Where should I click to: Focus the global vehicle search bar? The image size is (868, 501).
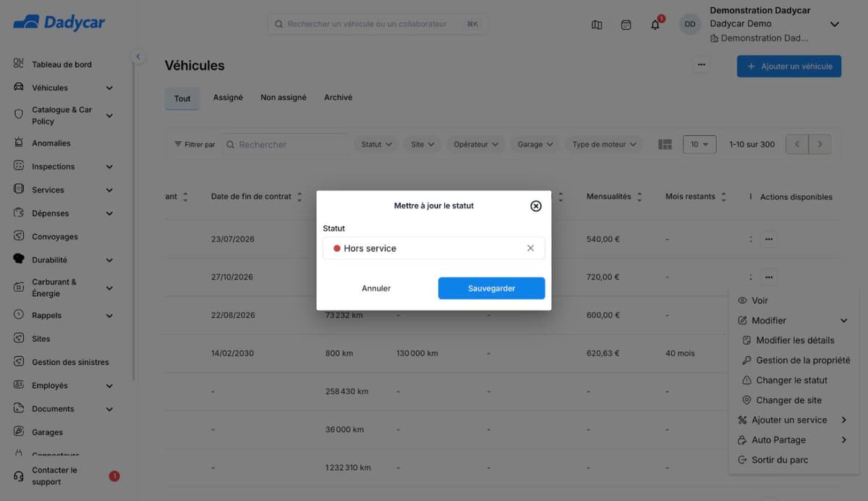pyautogui.click(x=378, y=24)
